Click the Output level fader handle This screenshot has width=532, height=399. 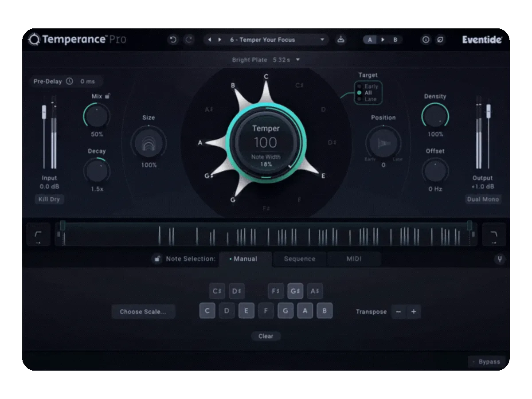[x=488, y=111]
